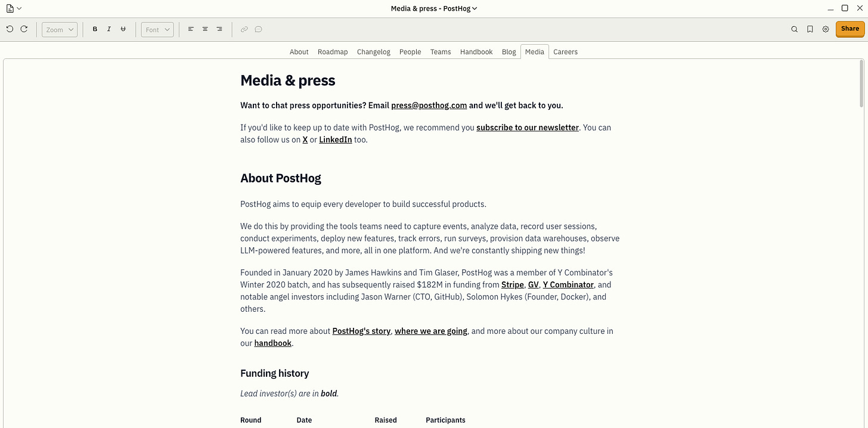Click the Raised column header
Screen dimensions: 868x428
(x=386, y=420)
